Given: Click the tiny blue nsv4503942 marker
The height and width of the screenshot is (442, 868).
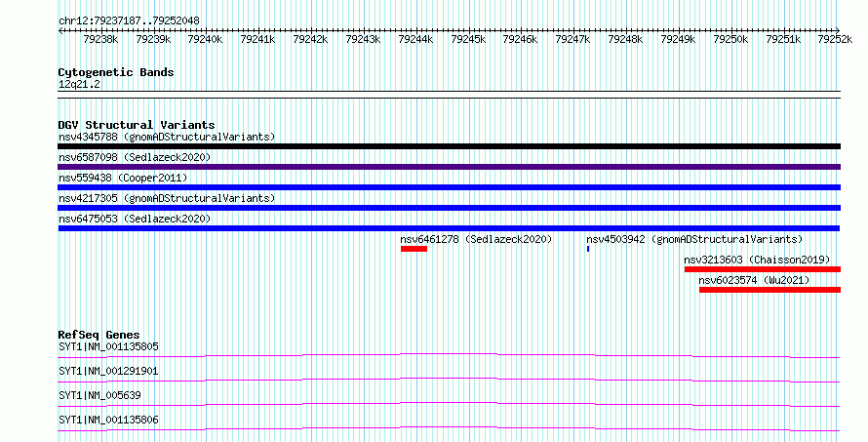Looking at the screenshot, I should click(x=588, y=249).
